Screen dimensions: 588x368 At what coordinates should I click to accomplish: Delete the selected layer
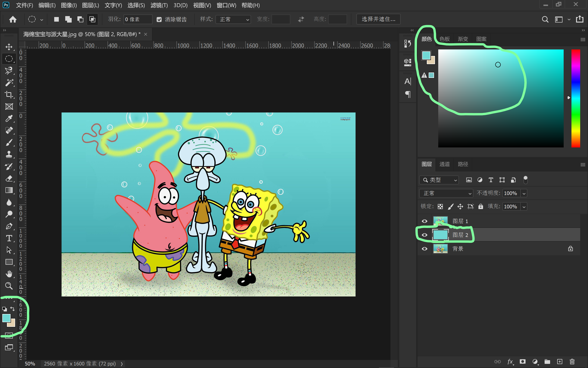(x=572, y=361)
